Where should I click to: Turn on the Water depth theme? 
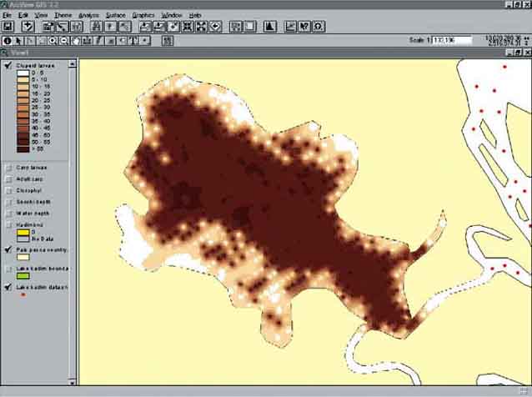pos(8,214)
